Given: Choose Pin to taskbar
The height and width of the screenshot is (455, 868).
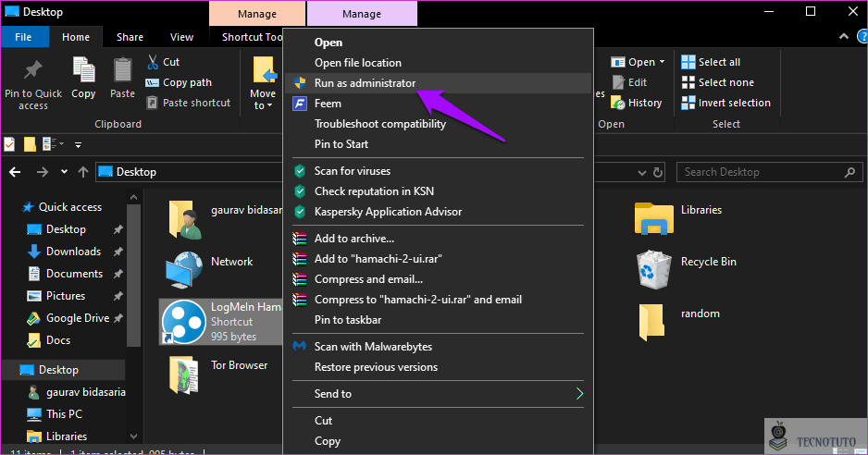Looking at the screenshot, I should 438,320.
